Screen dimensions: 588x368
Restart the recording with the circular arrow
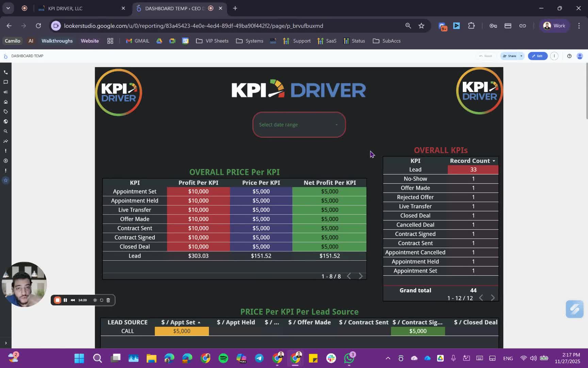[x=101, y=300]
